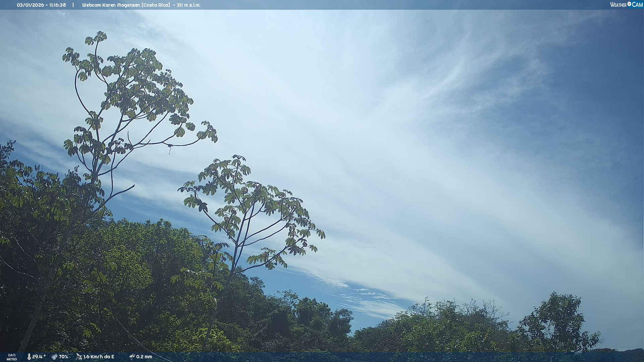The image size is (644, 362).
Task: Click the 70% humidity reading
Action: (x=63, y=357)
